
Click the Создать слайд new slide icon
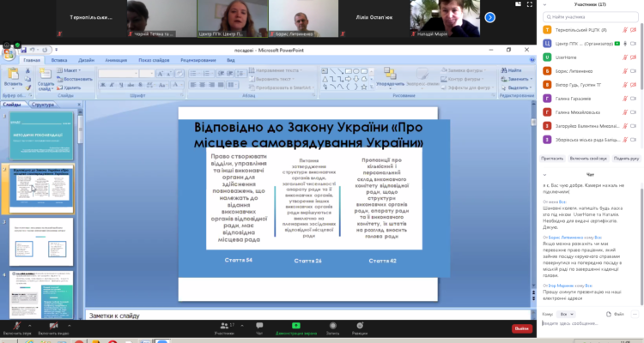[46, 78]
